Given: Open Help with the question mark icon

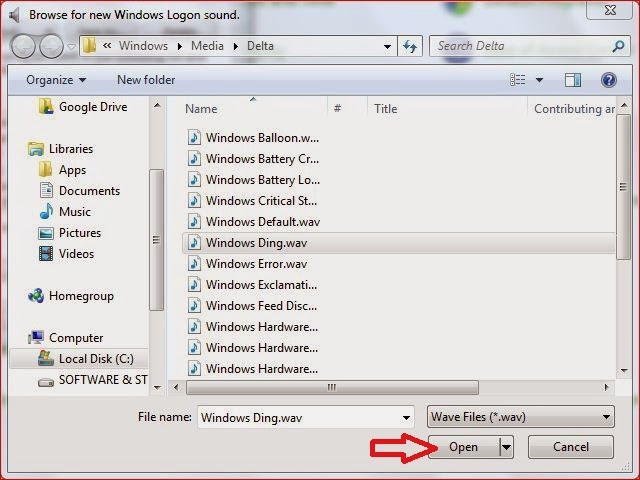Looking at the screenshot, I should pyautogui.click(x=608, y=80).
